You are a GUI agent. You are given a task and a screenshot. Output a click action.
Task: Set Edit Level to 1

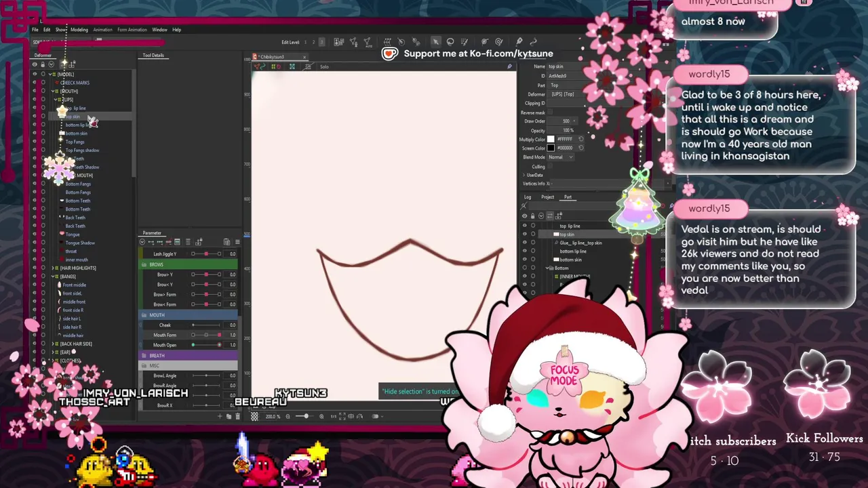pos(305,42)
